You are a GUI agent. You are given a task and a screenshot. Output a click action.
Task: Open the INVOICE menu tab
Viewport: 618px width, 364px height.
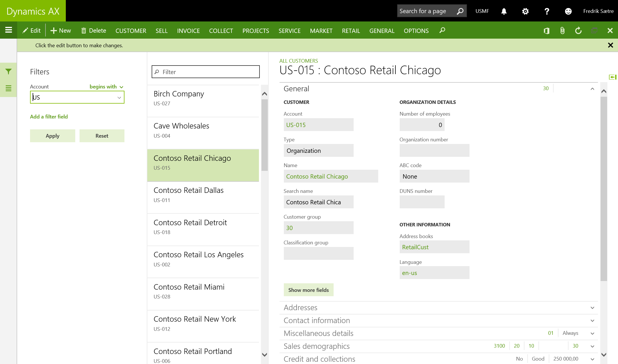(x=188, y=31)
